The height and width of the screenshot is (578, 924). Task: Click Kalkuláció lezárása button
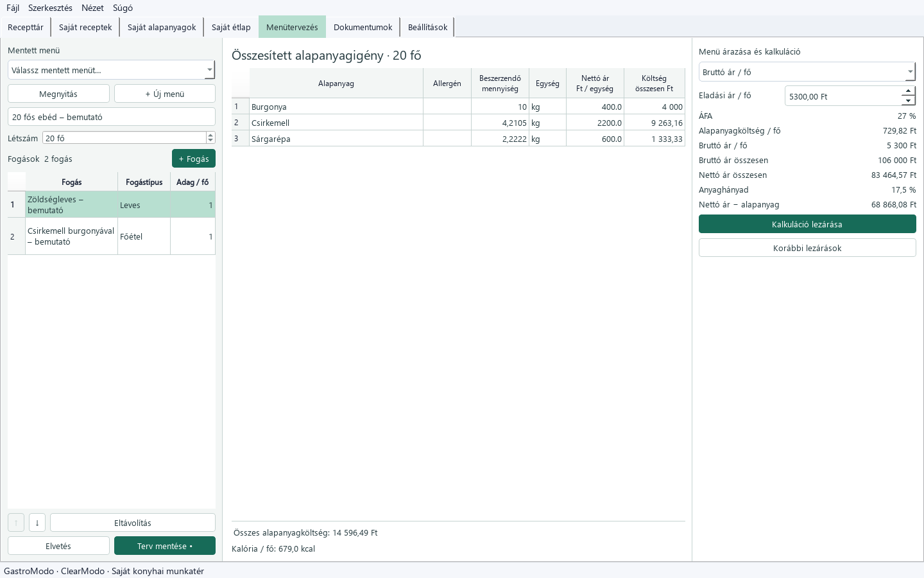[807, 224]
